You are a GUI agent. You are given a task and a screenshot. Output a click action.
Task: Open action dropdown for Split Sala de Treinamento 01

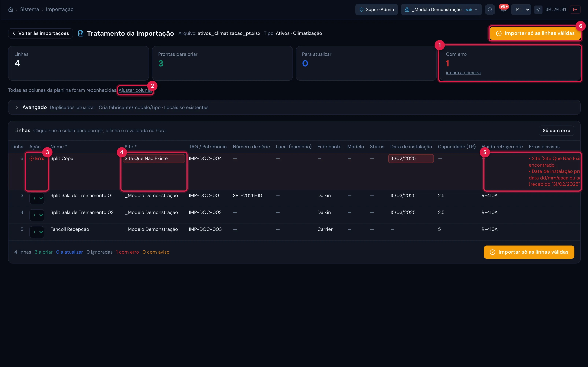pos(37,198)
